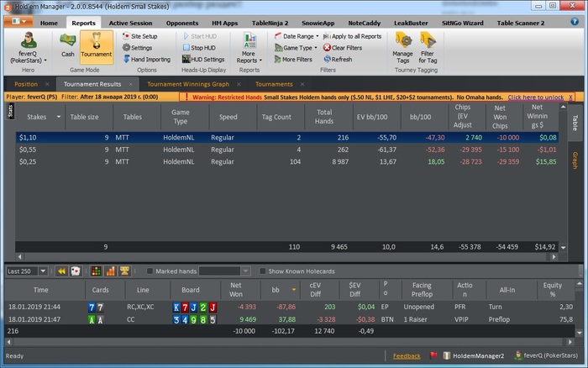
Task: Open the Settings option
Action: [x=137, y=48]
